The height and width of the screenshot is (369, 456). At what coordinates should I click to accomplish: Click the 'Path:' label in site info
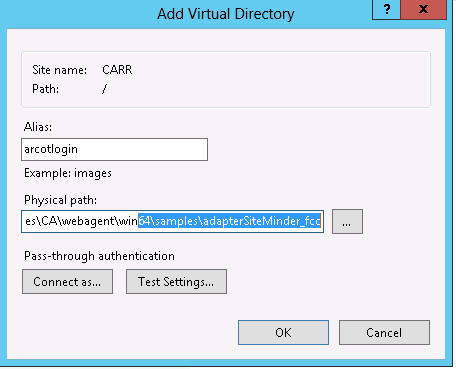pyautogui.click(x=45, y=89)
